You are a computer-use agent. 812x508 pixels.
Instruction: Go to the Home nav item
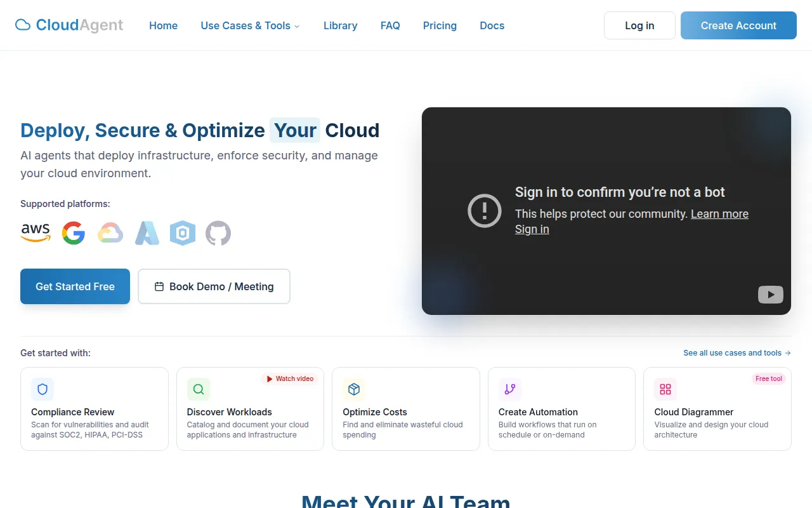click(163, 25)
